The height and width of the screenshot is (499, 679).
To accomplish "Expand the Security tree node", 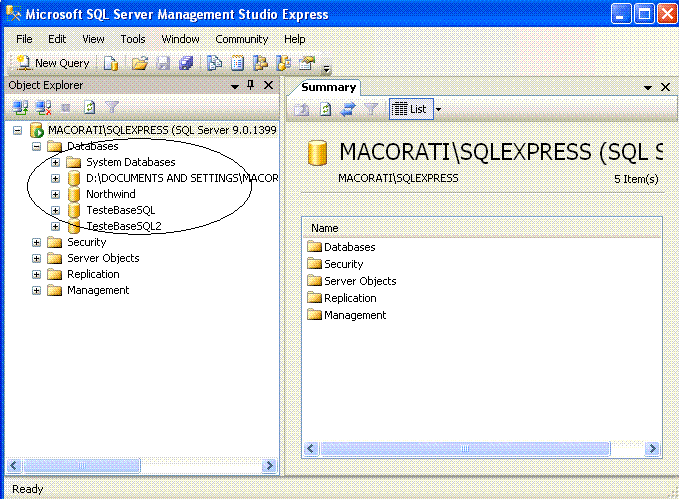I will coord(36,243).
